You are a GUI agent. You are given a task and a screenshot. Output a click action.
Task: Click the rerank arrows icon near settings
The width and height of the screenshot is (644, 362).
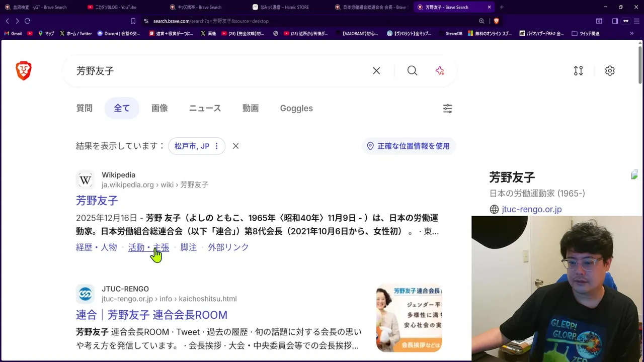pos(579,71)
